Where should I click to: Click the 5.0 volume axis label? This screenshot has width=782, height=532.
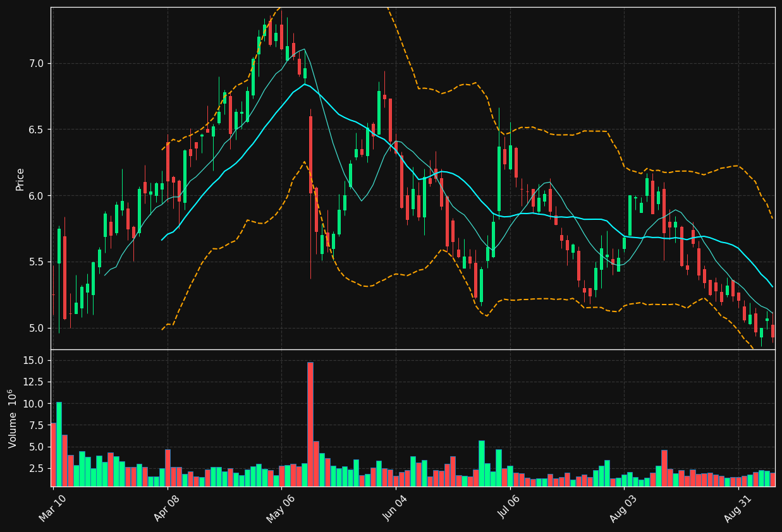[x=36, y=447]
